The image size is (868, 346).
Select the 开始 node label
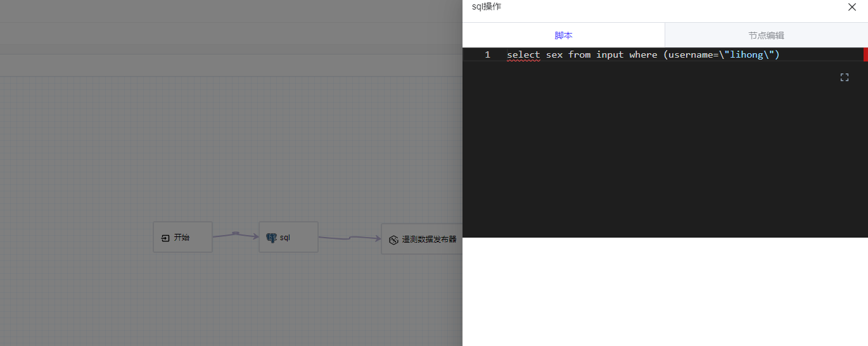(x=182, y=238)
